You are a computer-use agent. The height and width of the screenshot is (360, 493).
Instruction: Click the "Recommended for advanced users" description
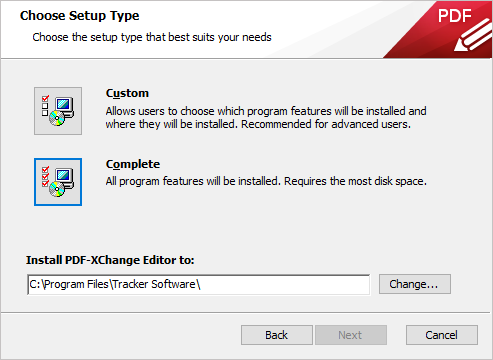326,124
